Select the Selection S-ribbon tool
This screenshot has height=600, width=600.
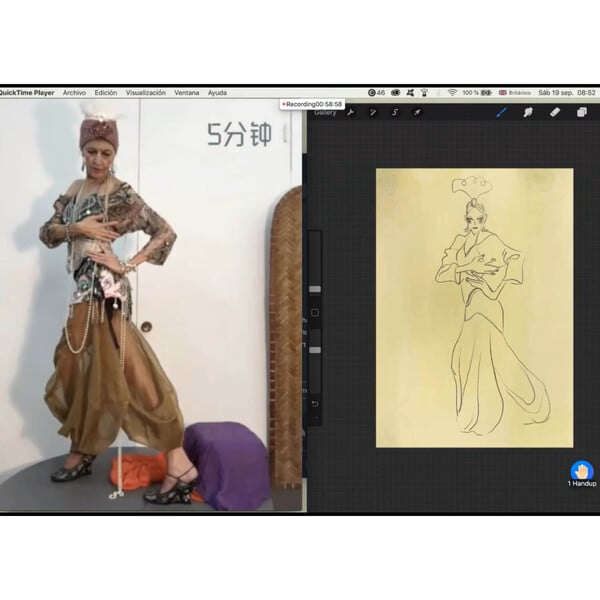395,112
